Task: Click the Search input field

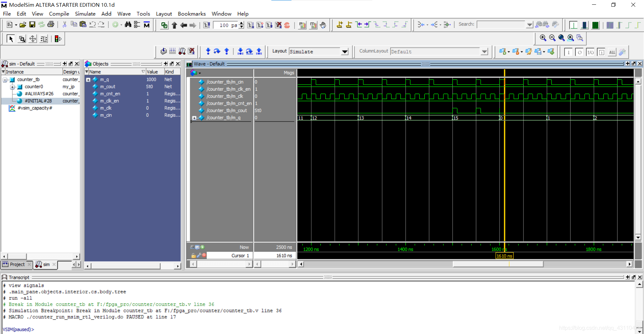Action: click(501, 25)
